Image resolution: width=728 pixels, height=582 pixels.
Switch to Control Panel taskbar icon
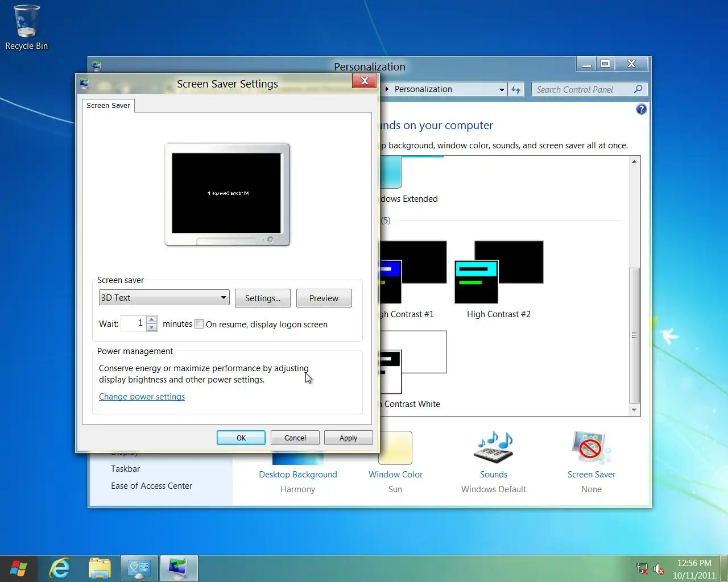[x=139, y=568]
